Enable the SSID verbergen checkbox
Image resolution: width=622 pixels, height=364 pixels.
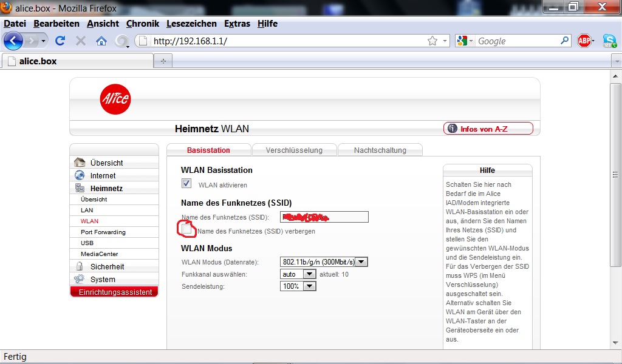tap(187, 230)
